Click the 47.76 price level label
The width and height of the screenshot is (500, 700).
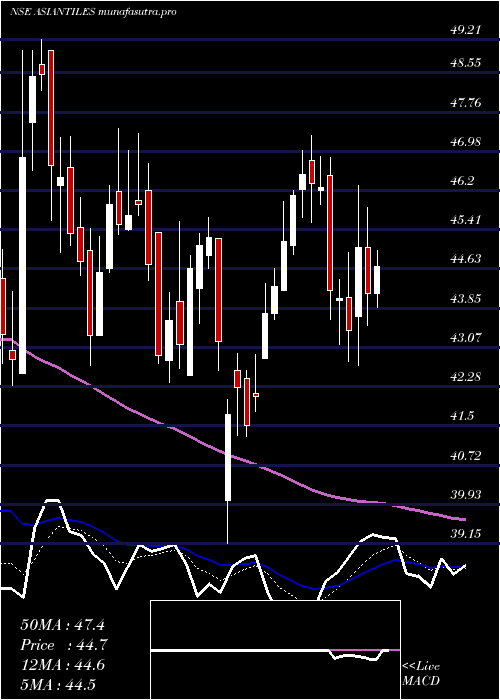point(465,103)
